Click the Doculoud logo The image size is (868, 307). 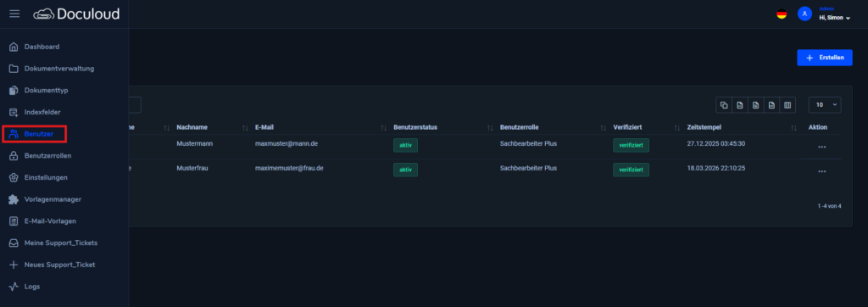76,14
